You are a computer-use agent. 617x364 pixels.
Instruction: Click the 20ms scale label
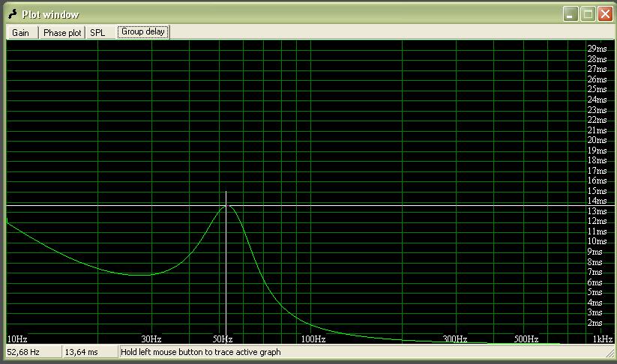point(597,140)
